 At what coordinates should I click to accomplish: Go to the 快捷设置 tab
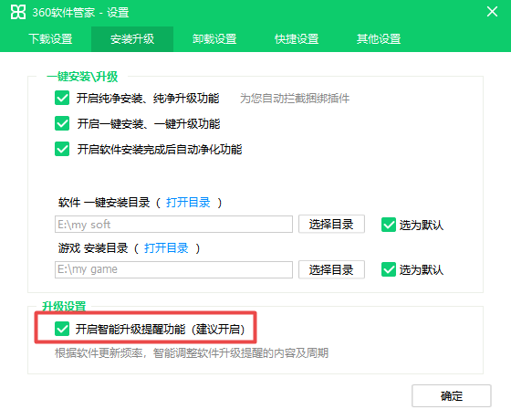[297, 39]
